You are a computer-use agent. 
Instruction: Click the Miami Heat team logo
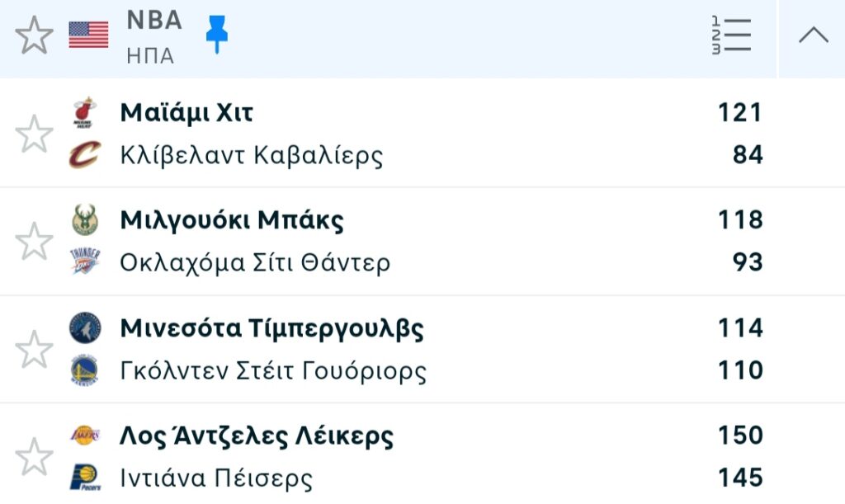point(84,112)
